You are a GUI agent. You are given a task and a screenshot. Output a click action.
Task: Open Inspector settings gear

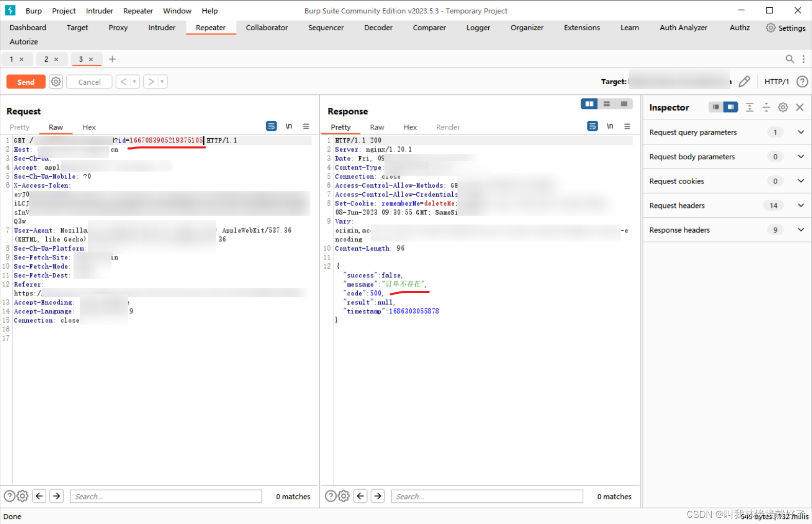[x=783, y=107]
